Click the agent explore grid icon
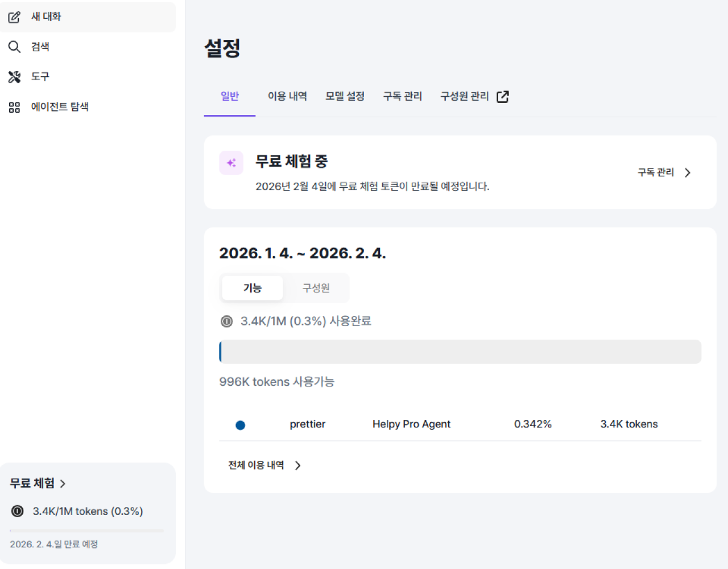Screen dimensions: 728x569 [x=14, y=107]
